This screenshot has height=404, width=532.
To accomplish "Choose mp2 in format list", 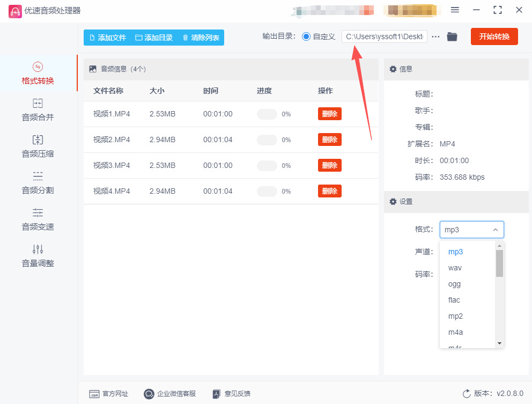I will 467,316.
